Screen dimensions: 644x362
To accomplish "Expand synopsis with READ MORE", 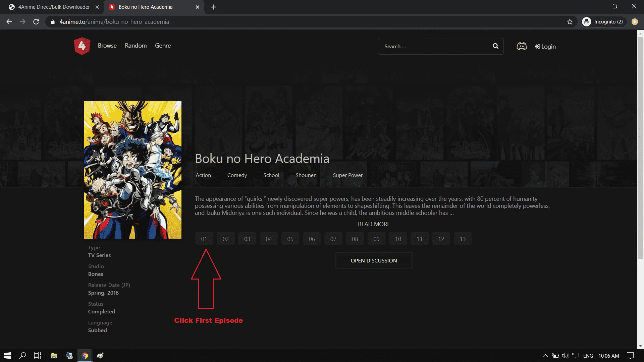I will point(374,224).
